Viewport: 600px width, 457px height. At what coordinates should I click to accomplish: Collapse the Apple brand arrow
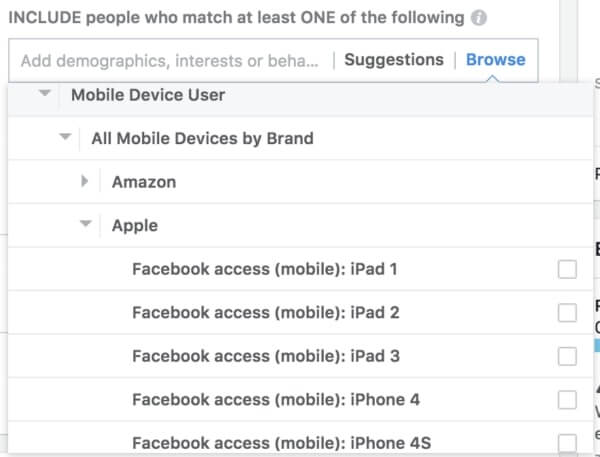point(85,223)
